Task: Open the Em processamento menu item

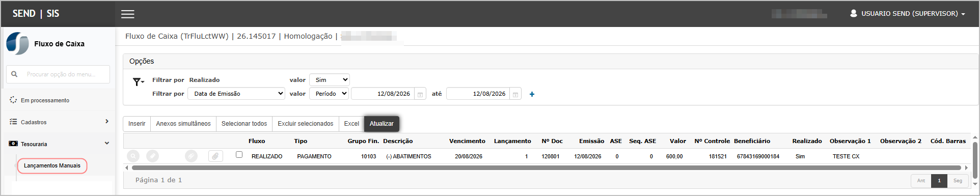Action: click(x=58, y=100)
